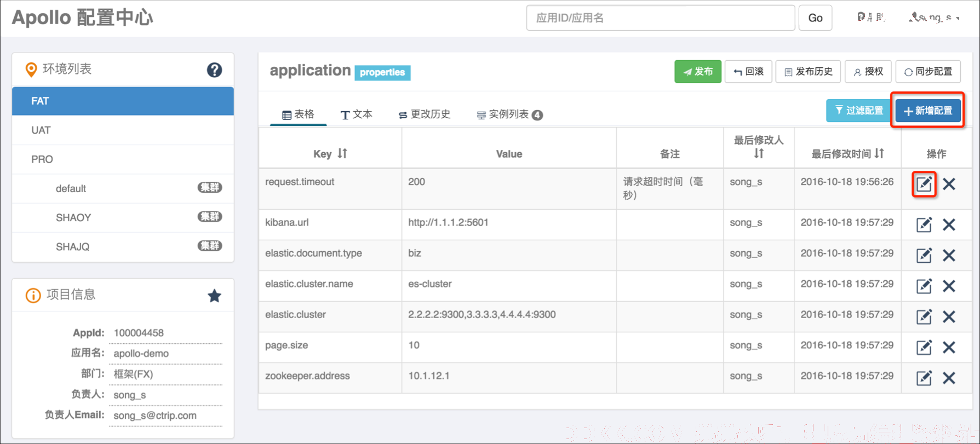Click the 部门 value 框架(FX)

pos(133,374)
